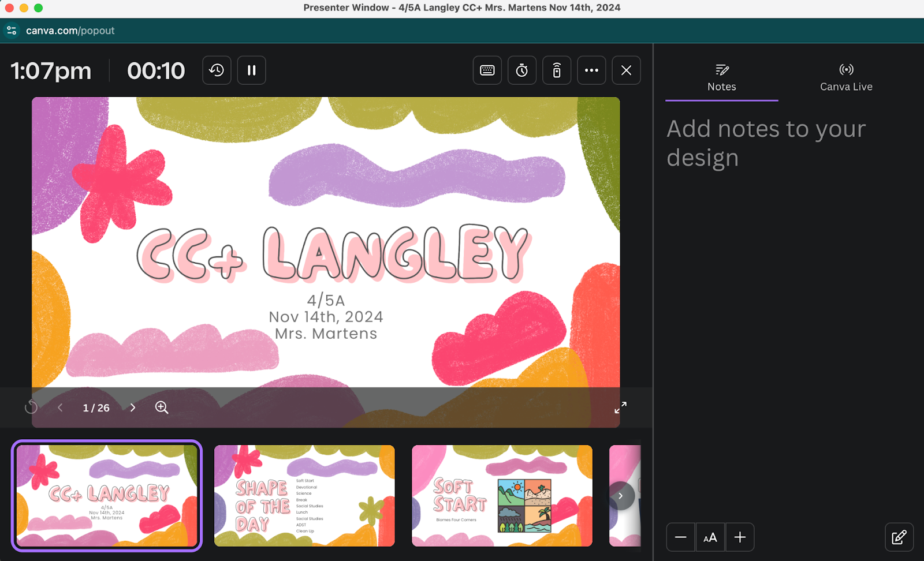This screenshot has width=924, height=561.
Task: Open the more options menu
Action: pyautogui.click(x=591, y=70)
